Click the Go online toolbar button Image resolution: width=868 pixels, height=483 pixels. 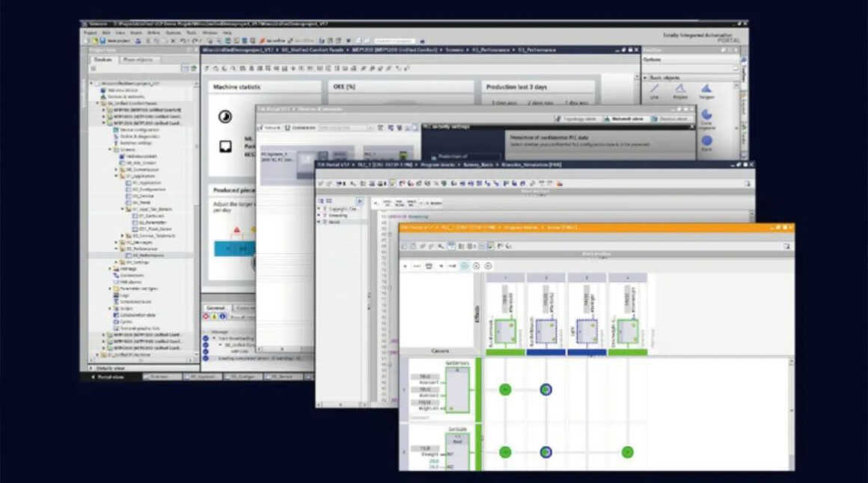click(x=274, y=40)
